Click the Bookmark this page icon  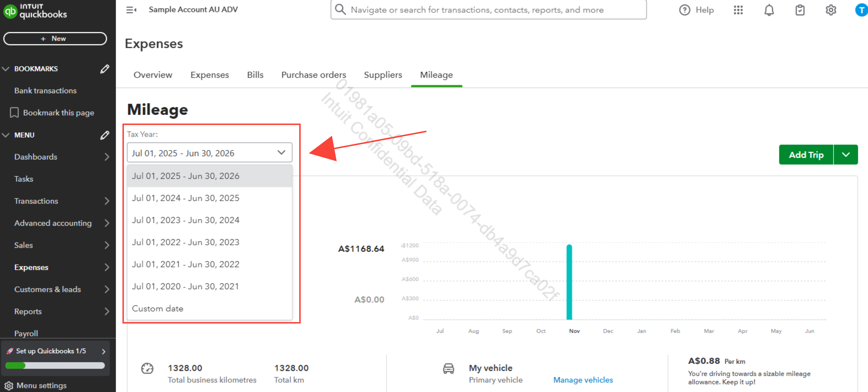[x=14, y=112]
